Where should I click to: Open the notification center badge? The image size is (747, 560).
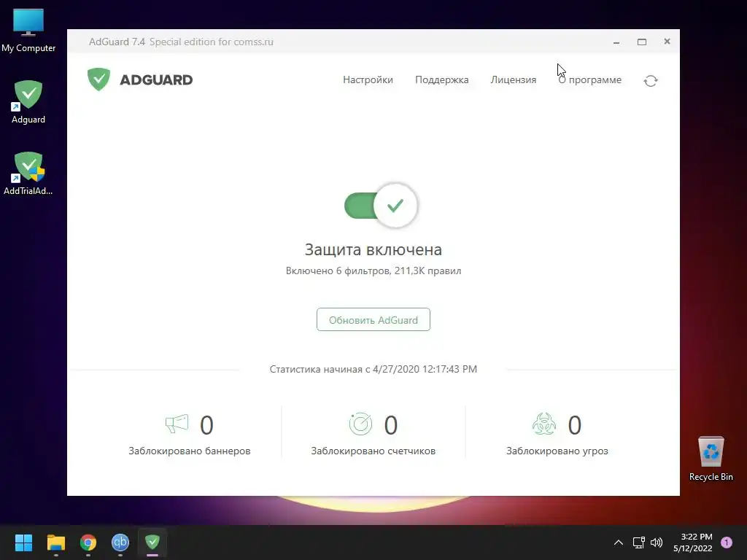point(727,542)
